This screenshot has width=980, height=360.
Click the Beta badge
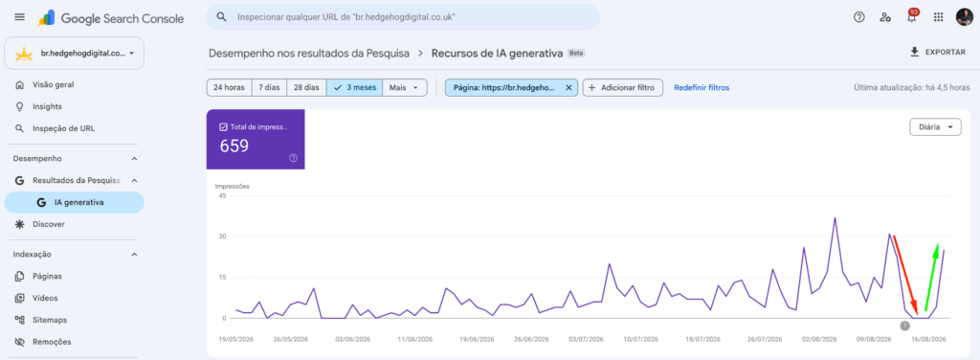(x=576, y=54)
